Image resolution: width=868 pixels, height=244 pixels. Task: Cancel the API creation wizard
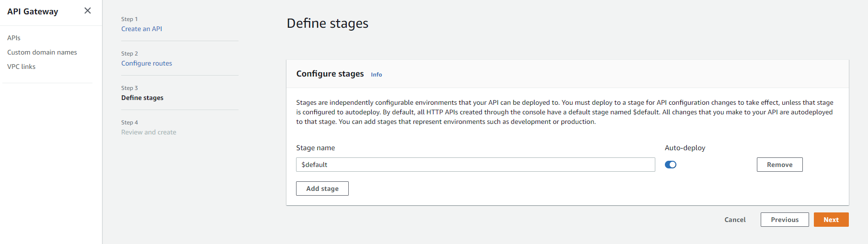point(735,220)
